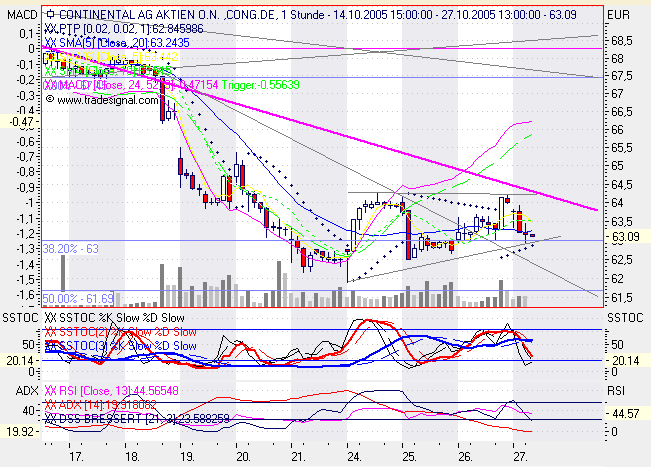Click the candlestick symbol before the CONTINENTAL AG title

pyautogui.click(x=50, y=15)
